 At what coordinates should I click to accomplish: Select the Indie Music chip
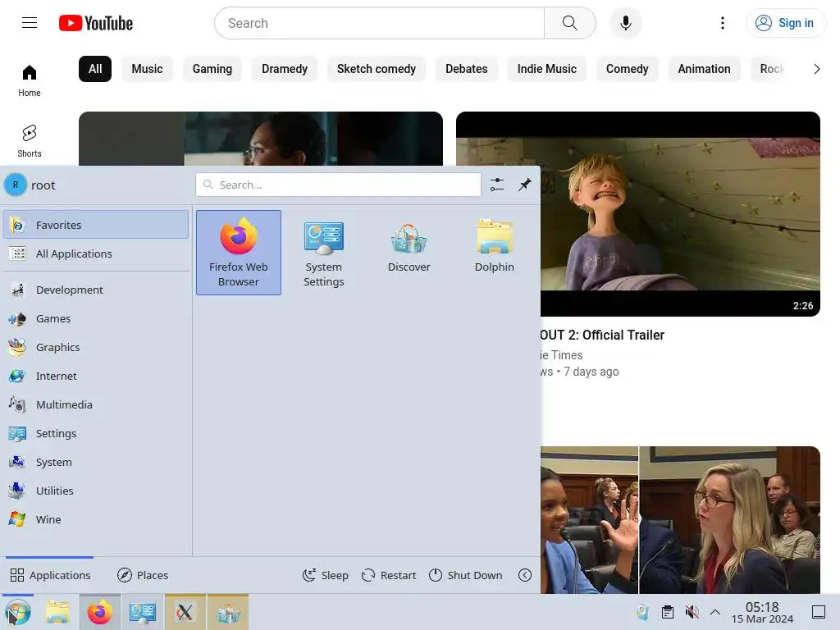(547, 69)
